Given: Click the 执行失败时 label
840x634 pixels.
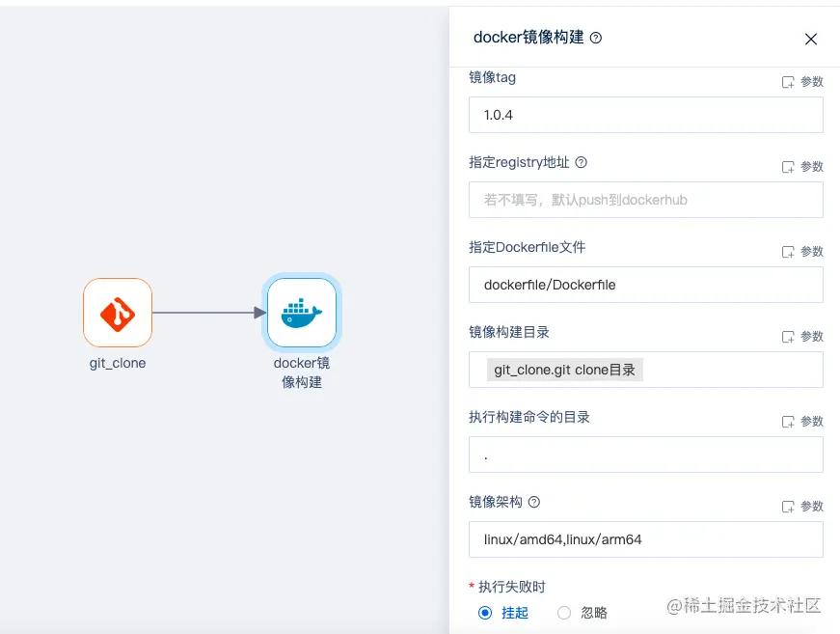Looking at the screenshot, I should pyautogui.click(x=511, y=587).
